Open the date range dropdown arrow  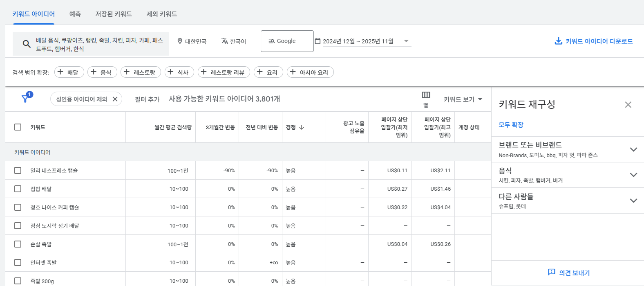[x=406, y=41]
